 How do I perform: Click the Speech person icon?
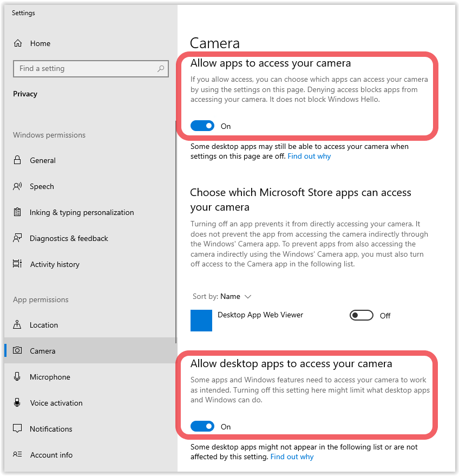17,186
